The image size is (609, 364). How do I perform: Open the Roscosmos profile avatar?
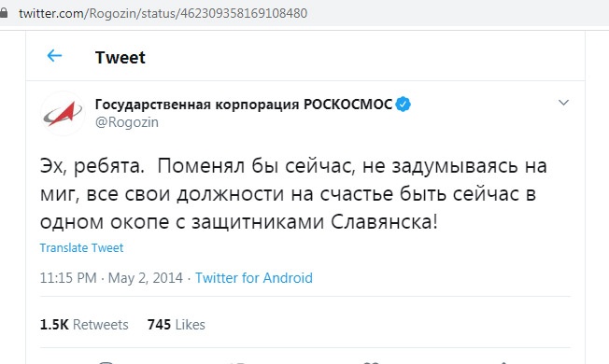click(x=63, y=113)
